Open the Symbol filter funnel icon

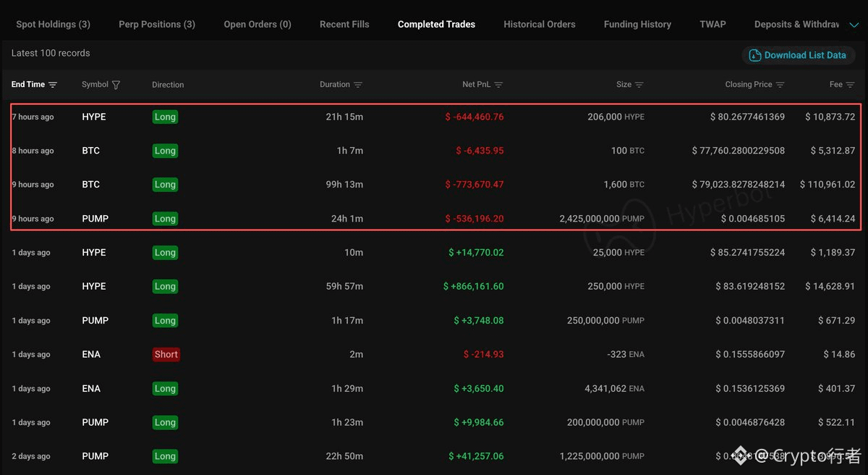[116, 85]
